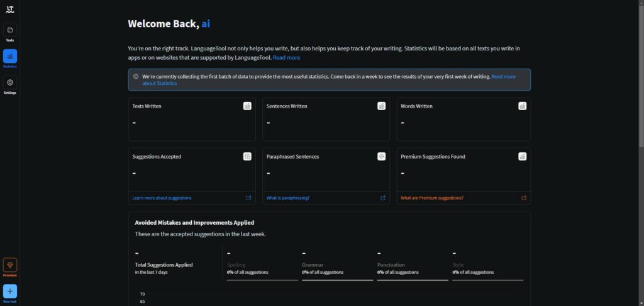Click the Texts Written heading
The height and width of the screenshot is (306, 644).
pos(147,106)
